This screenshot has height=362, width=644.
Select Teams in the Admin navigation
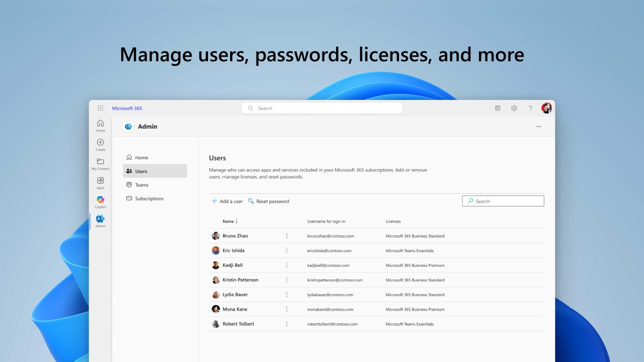155,185
